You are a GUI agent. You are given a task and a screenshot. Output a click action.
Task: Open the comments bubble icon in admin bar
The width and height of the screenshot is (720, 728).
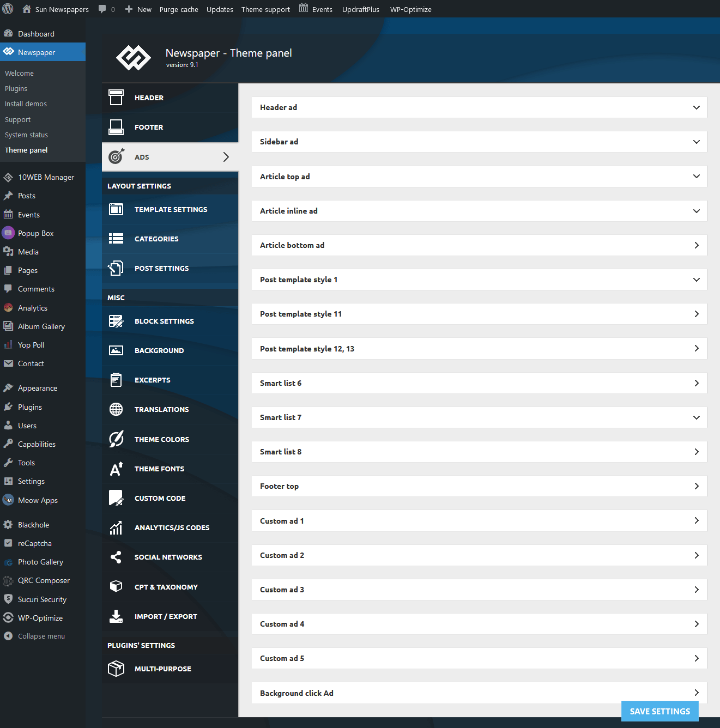102,9
